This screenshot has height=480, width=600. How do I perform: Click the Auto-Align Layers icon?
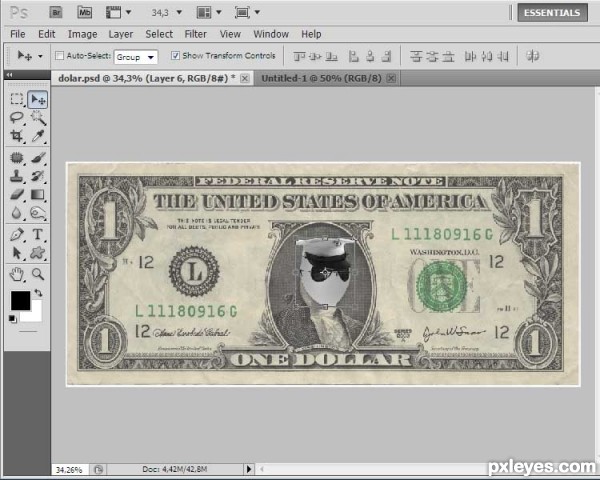pyautogui.click(x=533, y=56)
